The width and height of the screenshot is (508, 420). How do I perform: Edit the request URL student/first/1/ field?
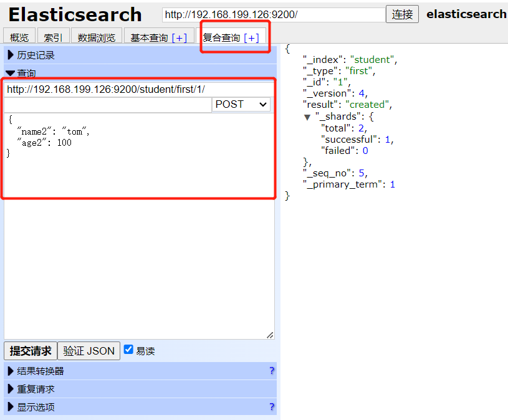click(140, 89)
